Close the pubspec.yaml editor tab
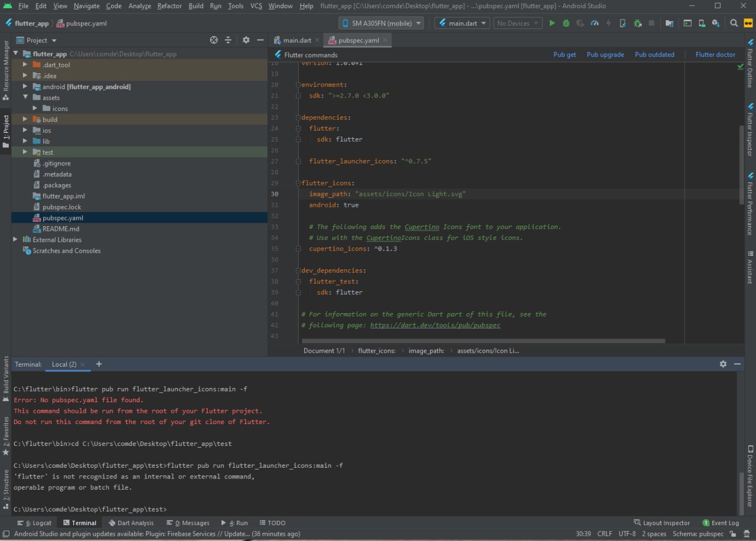The image size is (756, 541). coord(386,40)
